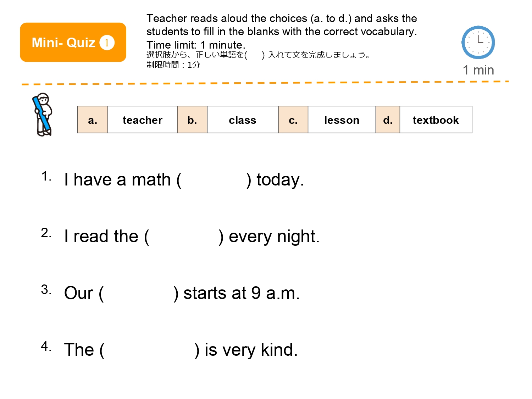This screenshot has width=532, height=399.
Task: Select the word 'teacher' in choices
Action: pos(142,120)
